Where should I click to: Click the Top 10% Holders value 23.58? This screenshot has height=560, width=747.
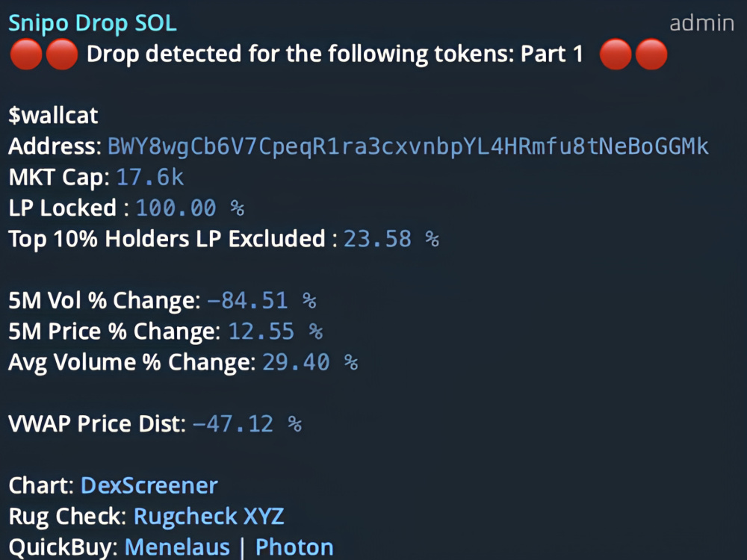click(x=377, y=239)
